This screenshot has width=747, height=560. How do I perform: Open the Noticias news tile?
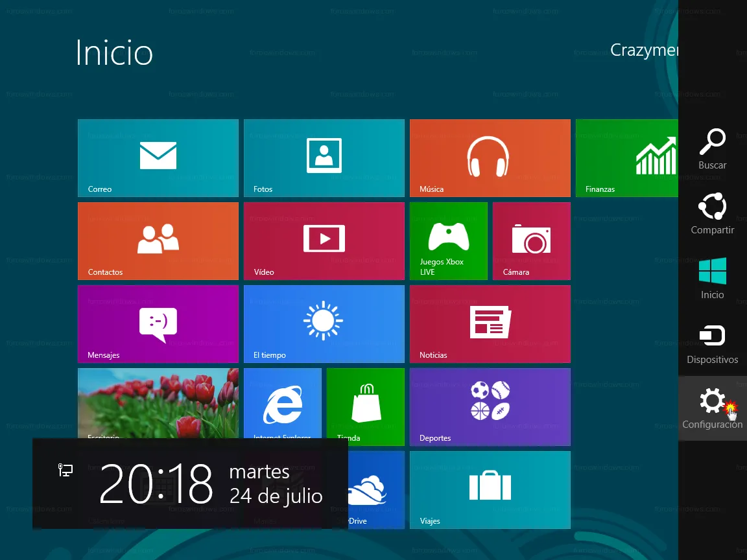point(490,324)
